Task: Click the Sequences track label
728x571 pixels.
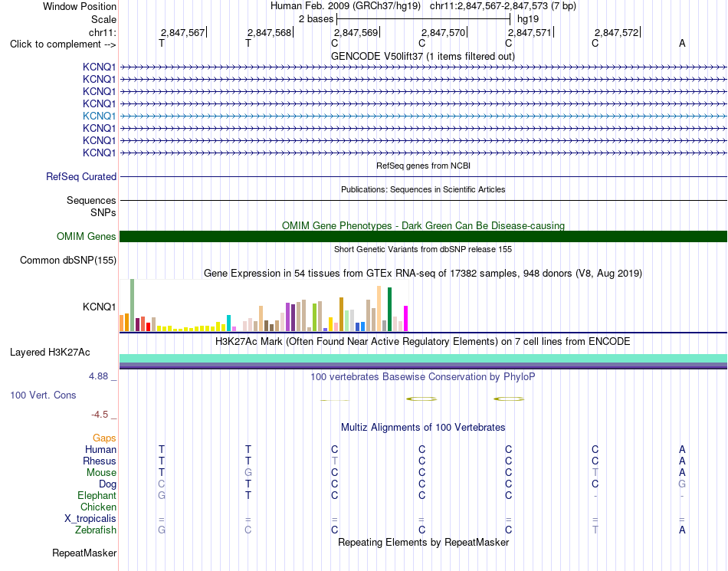Action: (91, 201)
